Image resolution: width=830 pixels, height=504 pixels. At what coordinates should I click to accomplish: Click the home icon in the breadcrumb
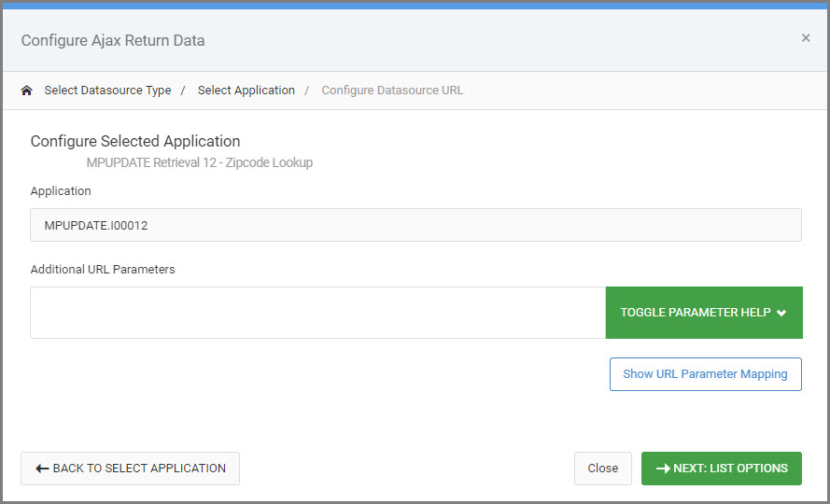(x=26, y=91)
